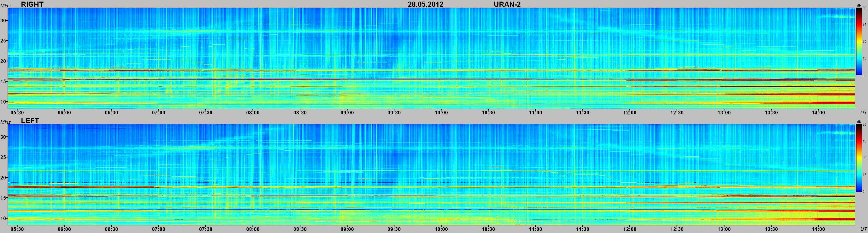Click the 12:30 tick under RIGHT panel
868x233 pixels.
point(677,113)
